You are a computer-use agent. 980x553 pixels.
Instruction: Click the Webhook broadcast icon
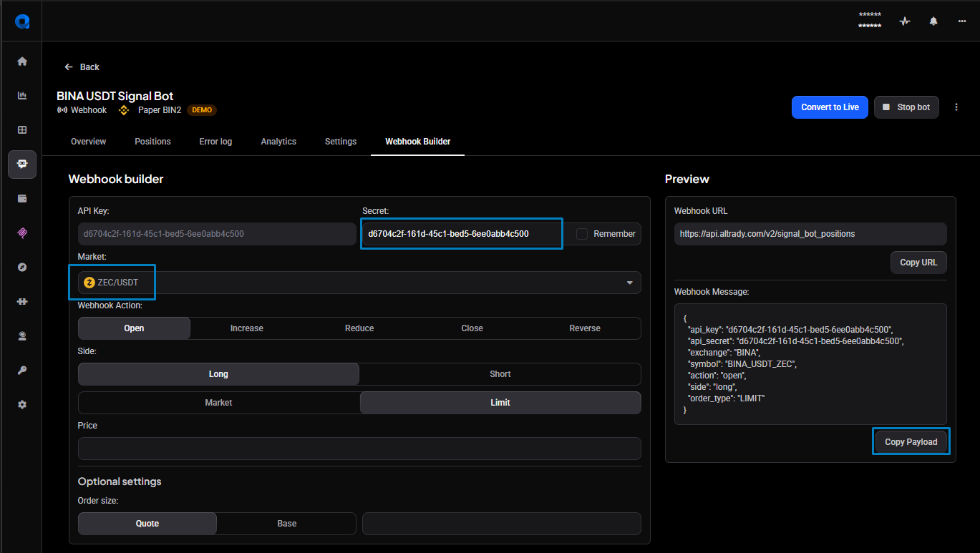pyautogui.click(x=62, y=110)
